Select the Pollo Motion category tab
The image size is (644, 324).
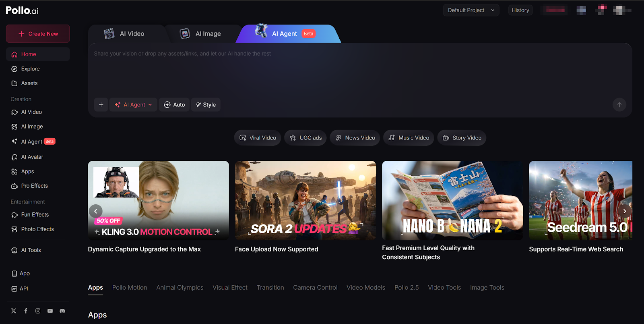coord(130,288)
